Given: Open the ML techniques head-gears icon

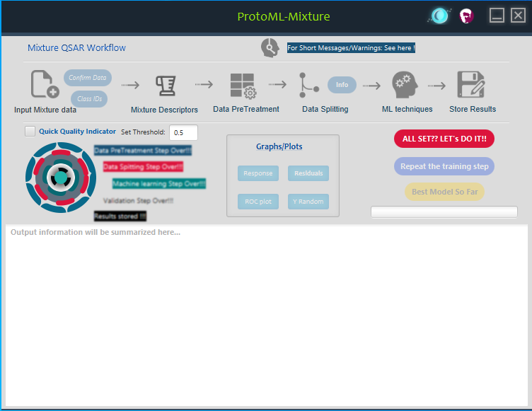Looking at the screenshot, I should click(406, 85).
